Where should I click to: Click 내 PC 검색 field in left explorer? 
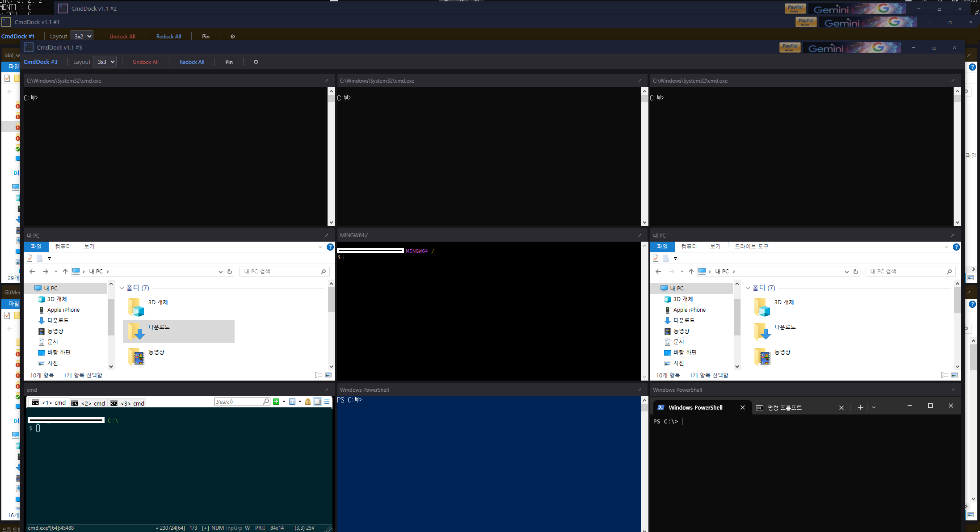pos(285,272)
